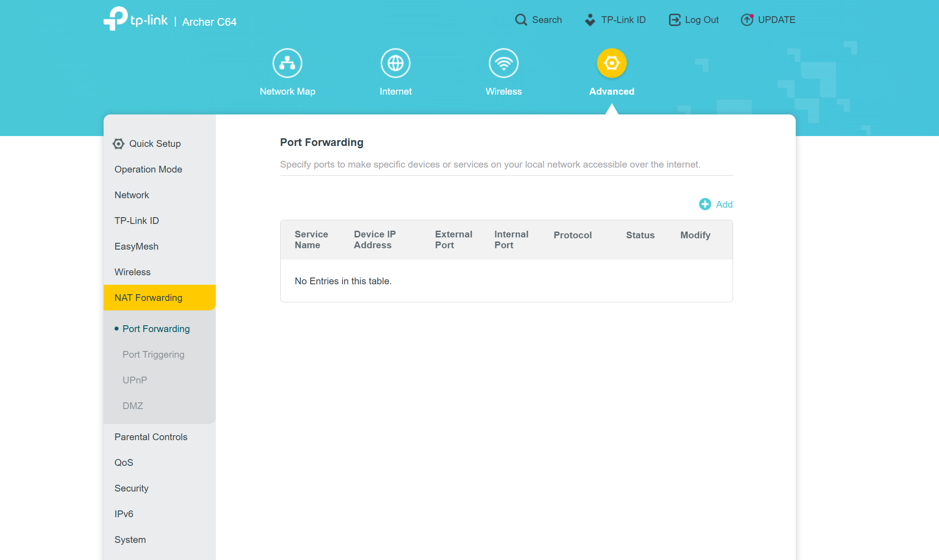Click the Log Out text

click(x=702, y=20)
